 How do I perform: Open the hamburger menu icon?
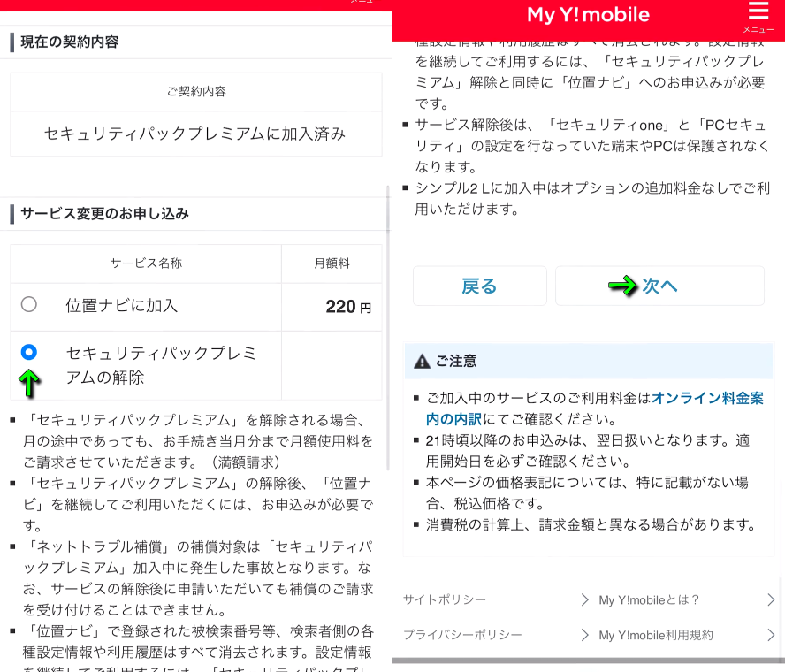(758, 11)
